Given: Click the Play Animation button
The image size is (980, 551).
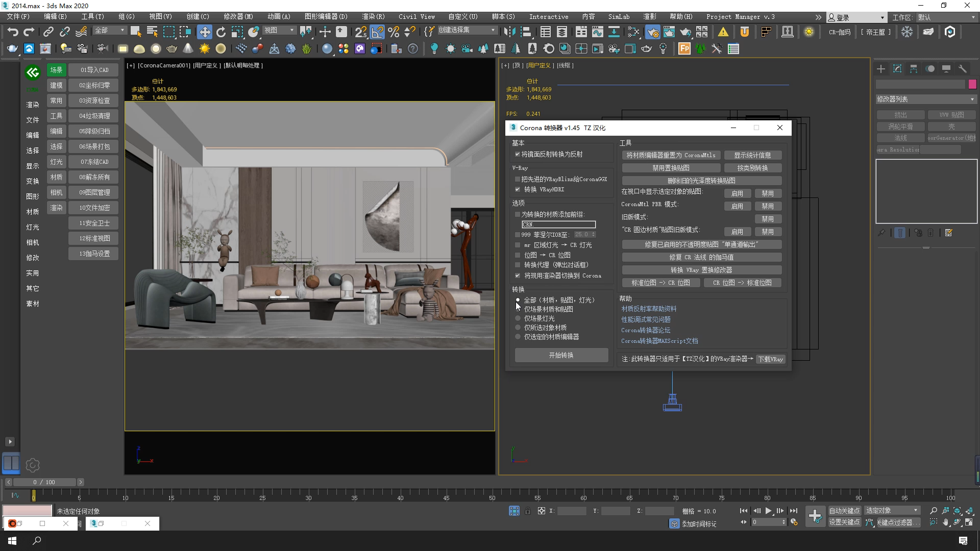Looking at the screenshot, I should [768, 511].
